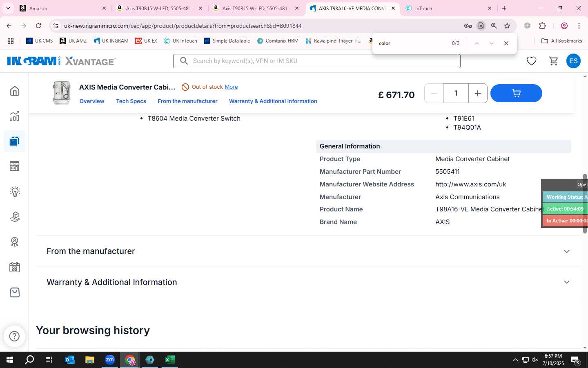This screenshot has height=368, width=588.
Task: Go to From the manufacturer tab
Action: coord(187,101)
